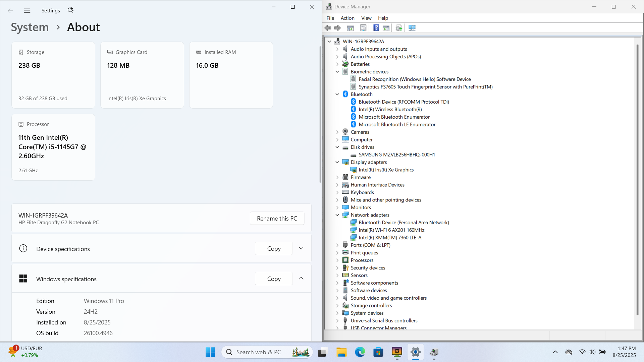Collapse the Display adapters node
Viewport: 644px width, 362px height.
[337, 162]
